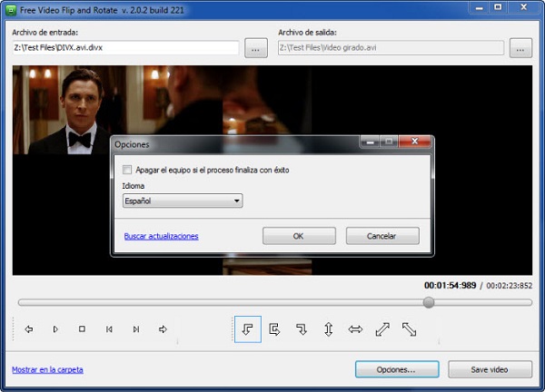Jump to the next frame
Viewport: 545px width, 392px height.
(x=136, y=328)
